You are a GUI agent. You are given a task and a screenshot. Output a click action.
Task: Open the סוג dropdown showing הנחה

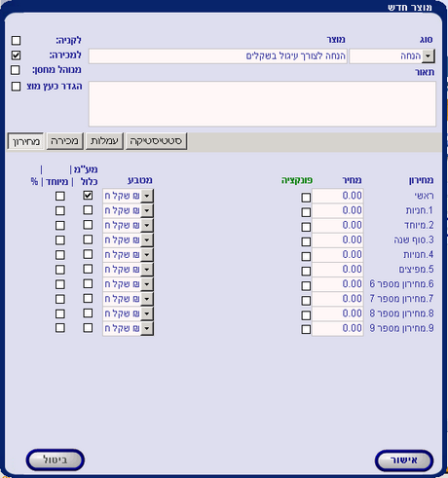[x=429, y=56]
